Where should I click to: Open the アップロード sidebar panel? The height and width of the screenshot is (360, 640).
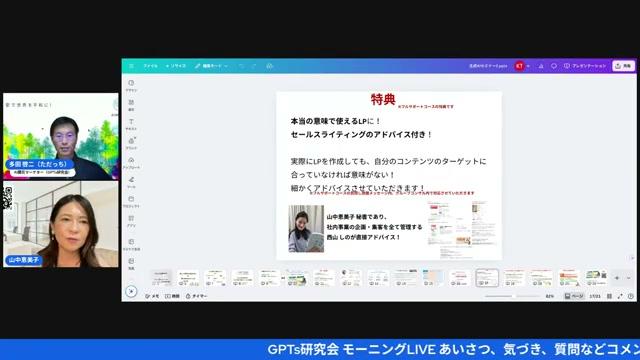coord(131,163)
